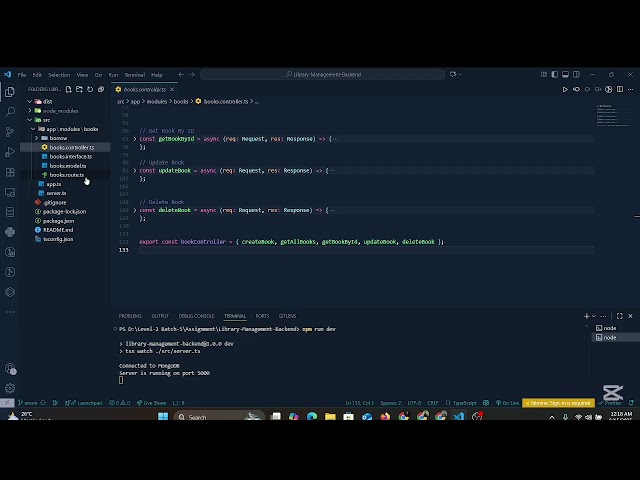
Task: Expand the node_modules folder
Action: [x=29, y=111]
